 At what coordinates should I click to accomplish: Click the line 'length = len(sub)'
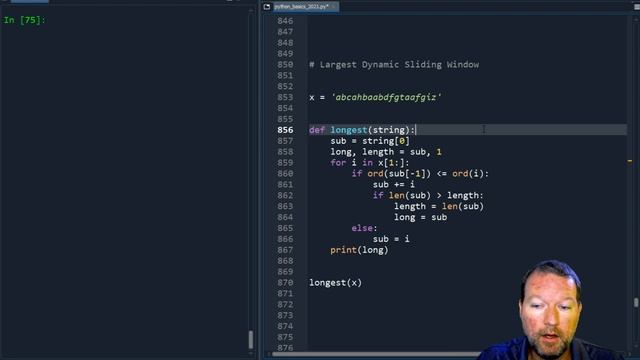click(439, 207)
